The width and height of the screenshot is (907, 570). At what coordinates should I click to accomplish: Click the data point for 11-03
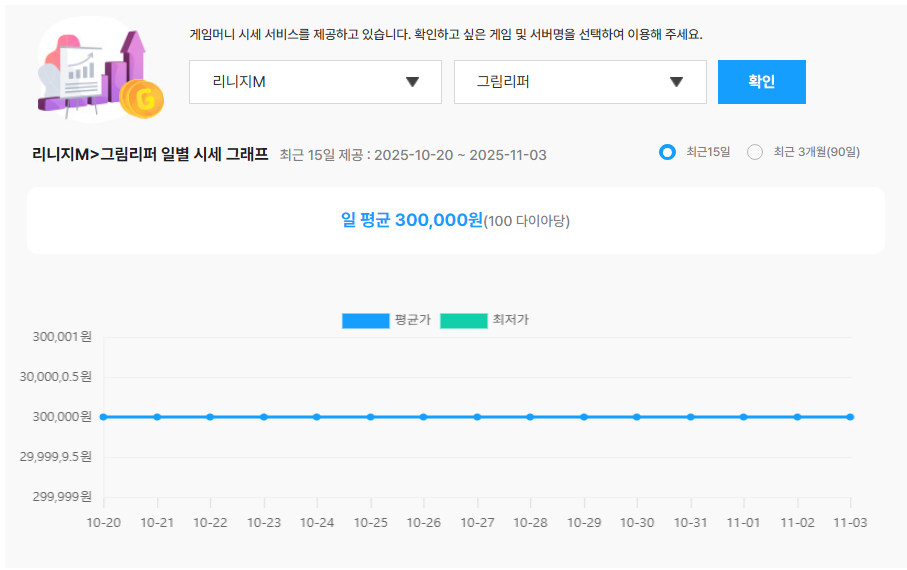click(850, 417)
